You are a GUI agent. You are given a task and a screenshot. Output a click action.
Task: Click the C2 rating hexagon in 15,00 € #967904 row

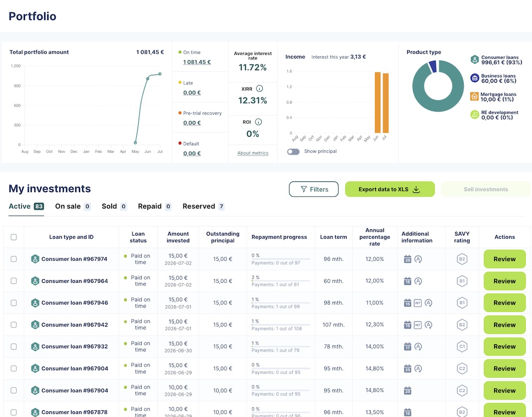coord(462,369)
